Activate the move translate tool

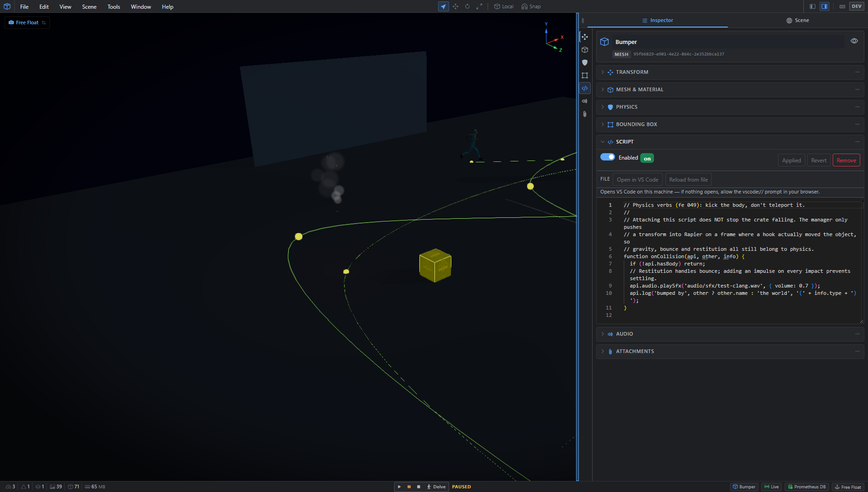(456, 6)
